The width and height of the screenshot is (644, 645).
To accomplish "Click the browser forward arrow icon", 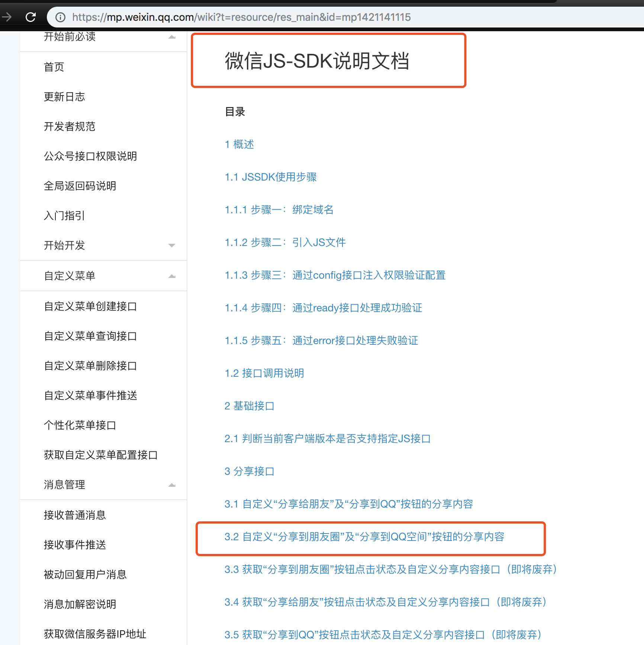I will (7, 17).
